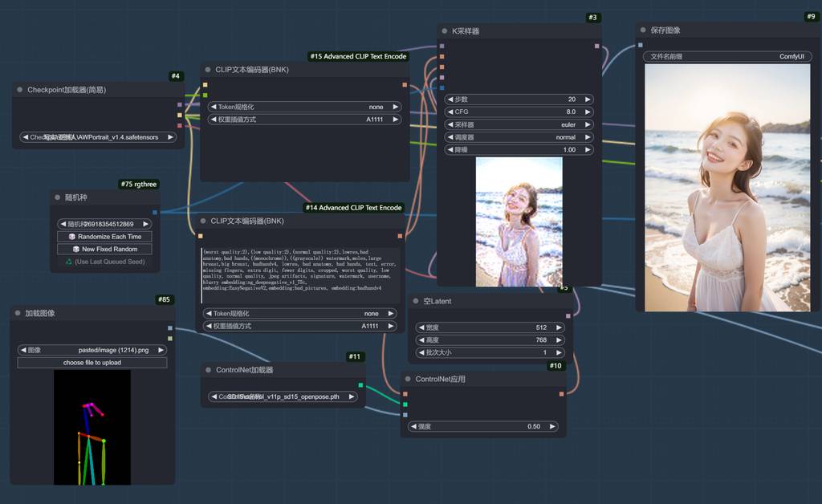The height and width of the screenshot is (504, 822).
Task: Toggle collapse on the lower CLIP文本编码器(BNK) node
Action: [x=203, y=221]
